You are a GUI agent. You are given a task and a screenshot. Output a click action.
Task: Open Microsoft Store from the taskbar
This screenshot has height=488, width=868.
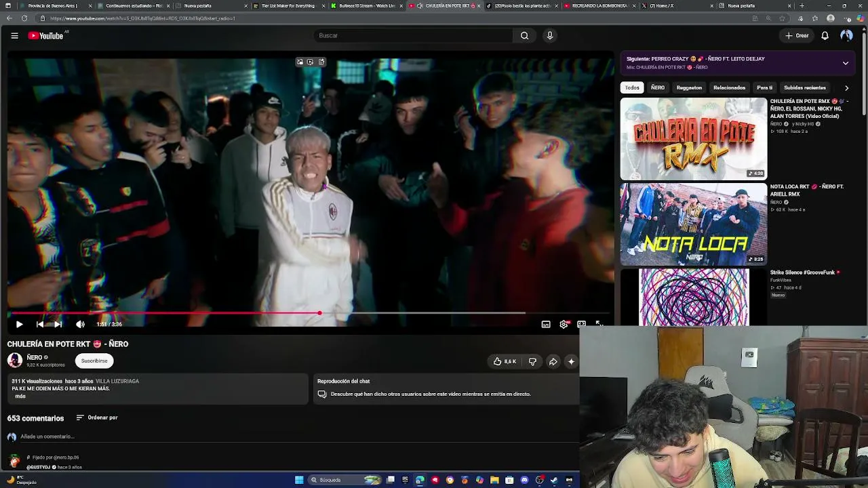point(509,480)
